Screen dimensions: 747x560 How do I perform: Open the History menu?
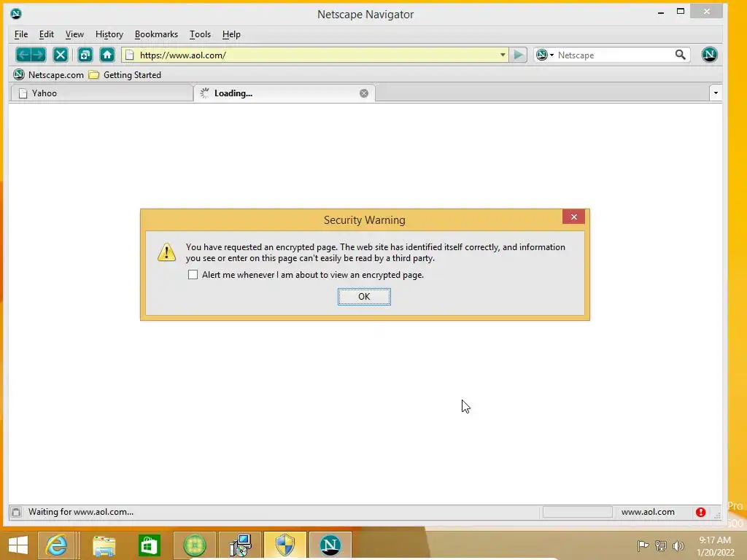point(109,34)
